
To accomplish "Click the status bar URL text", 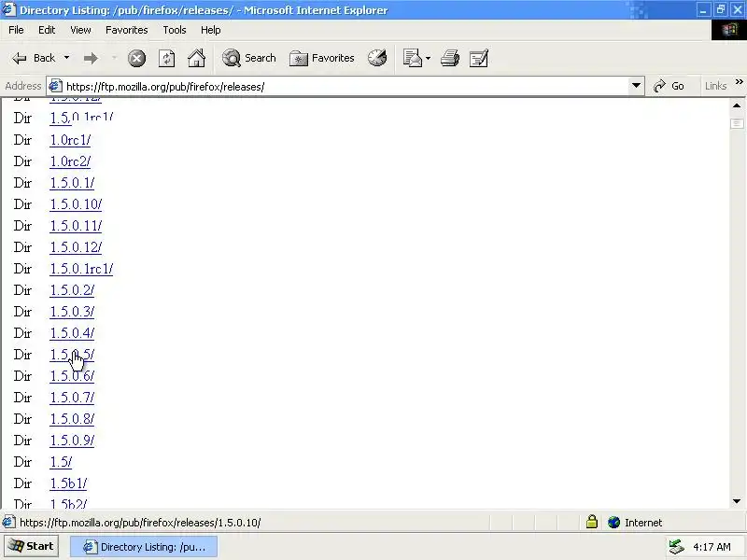I will point(140,523).
